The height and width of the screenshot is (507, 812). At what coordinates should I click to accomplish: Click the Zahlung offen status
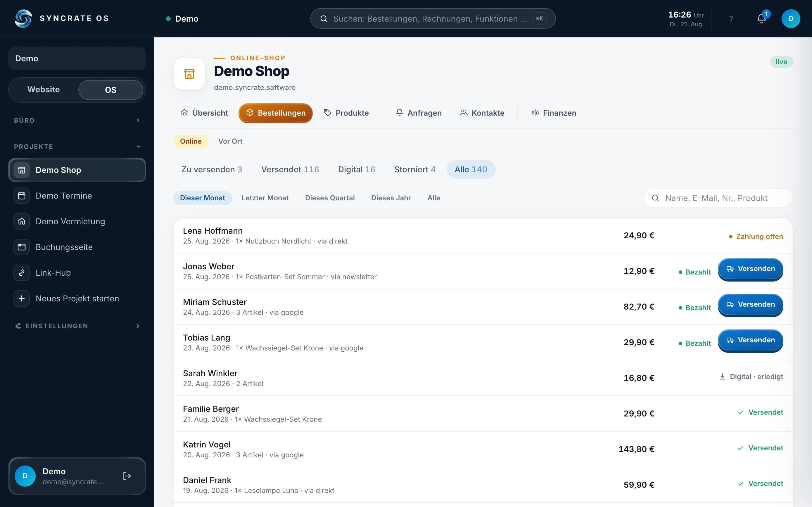(x=756, y=236)
